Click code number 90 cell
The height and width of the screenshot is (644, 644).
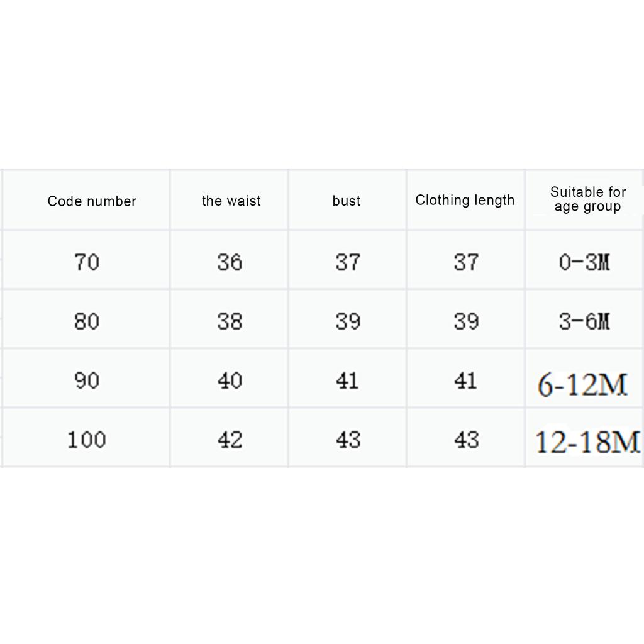point(87,380)
